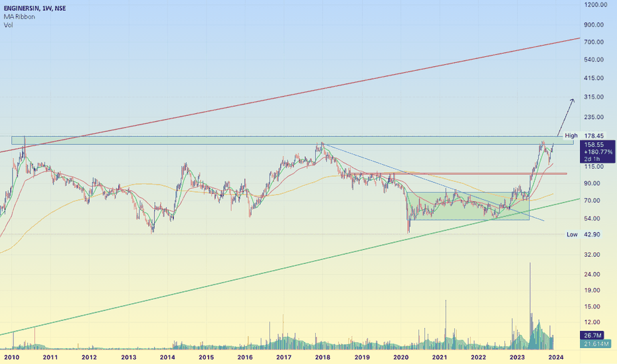Viewport: 617px width, 364px height.
Task: Click 115.00 on the price axis
Action: [x=594, y=167]
